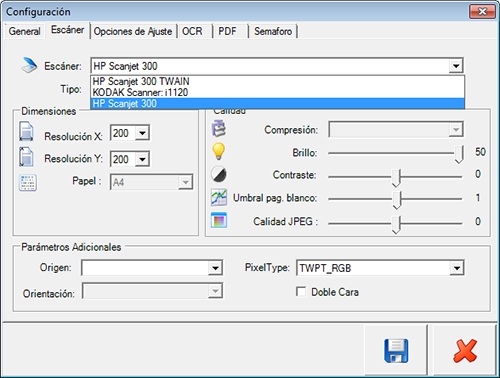Click the Resolución X page icon
500x378 pixels.
pyautogui.click(x=26, y=132)
